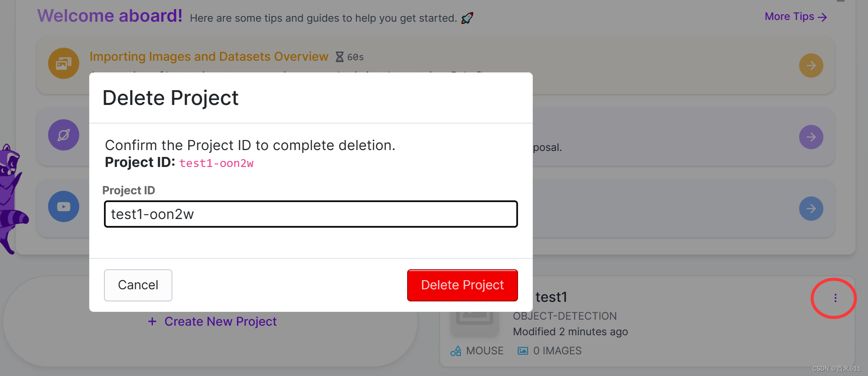Click the blue video play icon
868x376 pixels.
64,206
